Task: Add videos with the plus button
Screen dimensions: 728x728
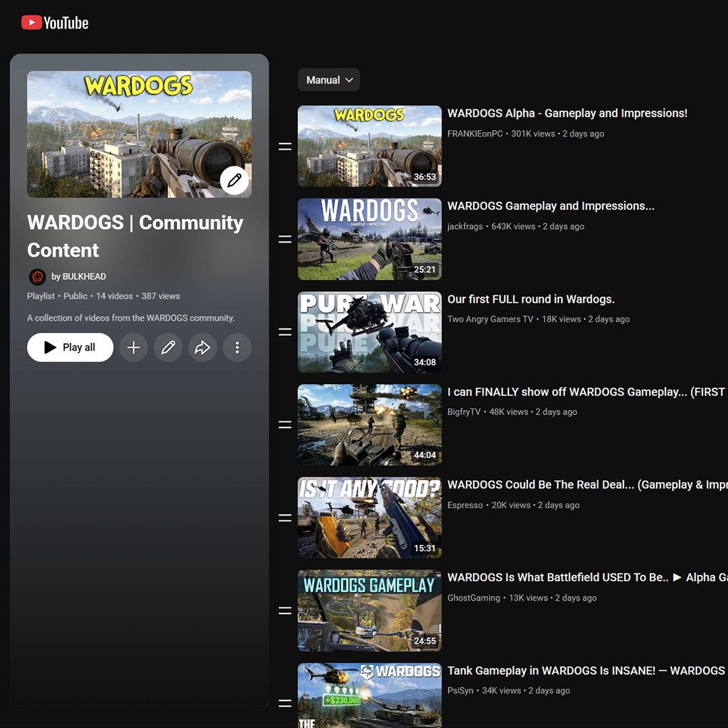Action: (x=133, y=347)
